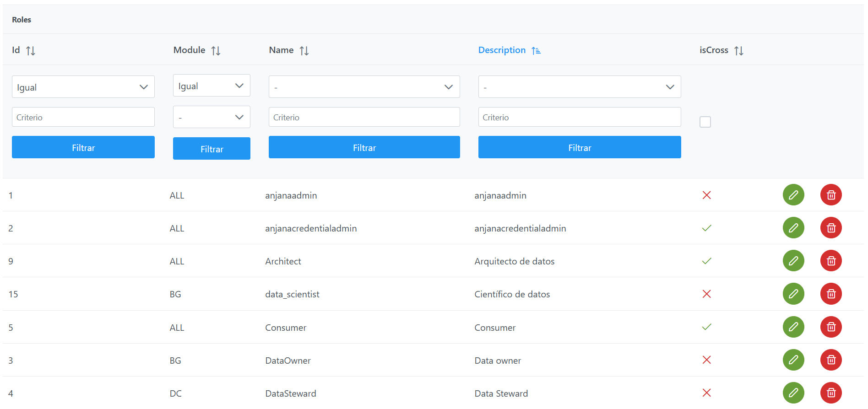
Task: Edit the anjanaadmin role
Action: [793, 195]
